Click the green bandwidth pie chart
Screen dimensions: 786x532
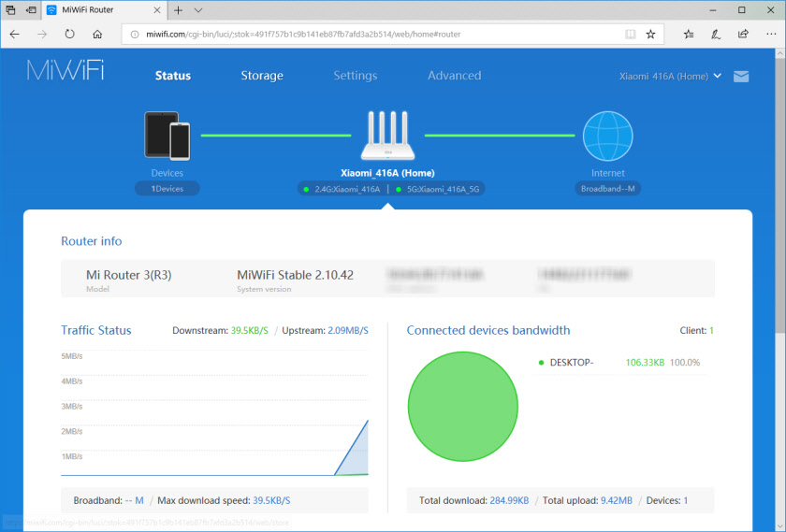[462, 407]
